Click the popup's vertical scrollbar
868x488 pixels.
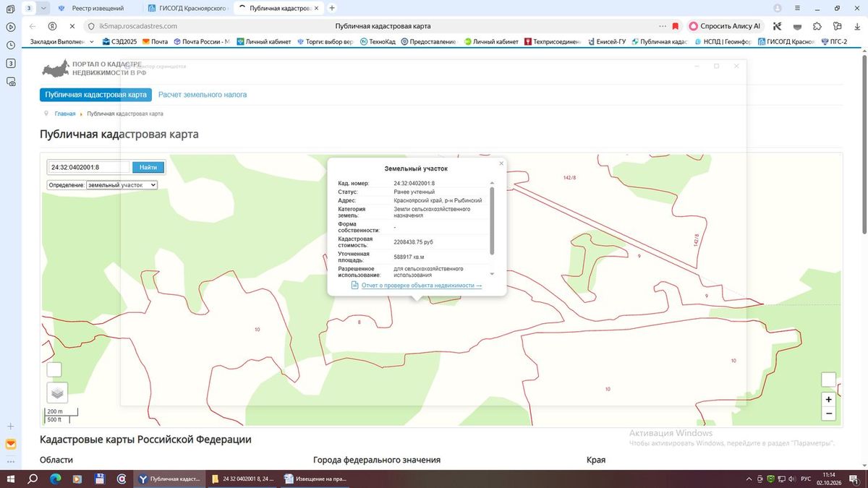pos(493,221)
